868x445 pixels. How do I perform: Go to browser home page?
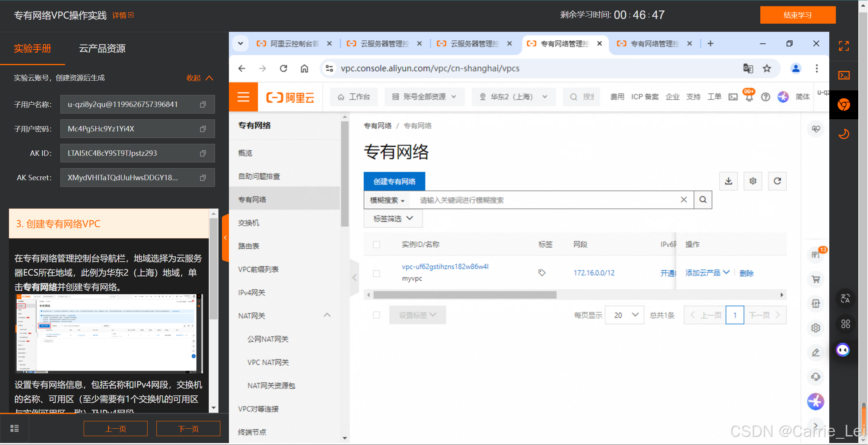click(304, 69)
